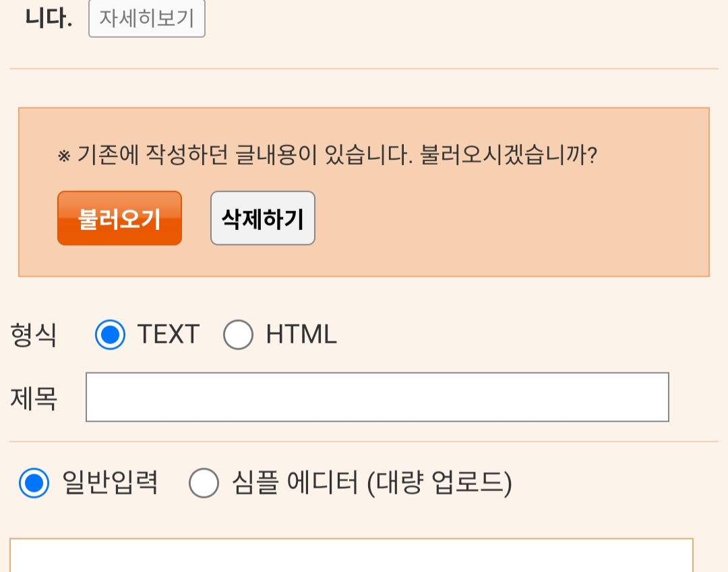The width and height of the screenshot is (728, 572).
Task: Click the 자세히보기 button
Action: (x=147, y=18)
